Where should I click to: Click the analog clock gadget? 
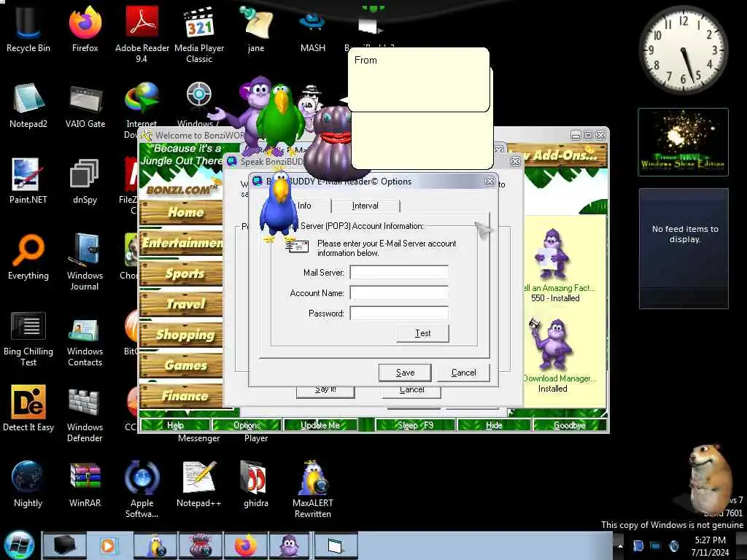point(683,50)
